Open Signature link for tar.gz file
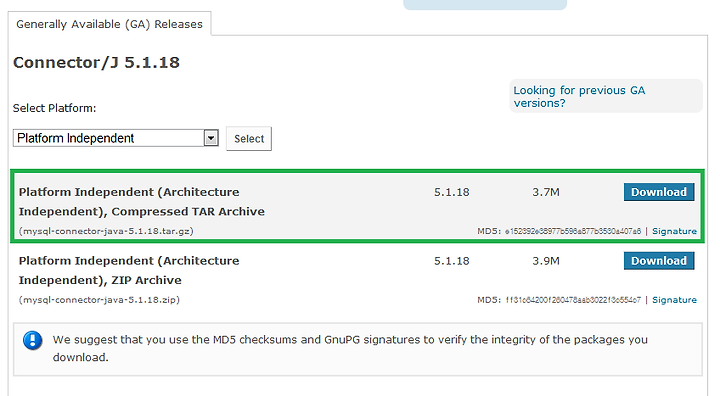 click(674, 231)
